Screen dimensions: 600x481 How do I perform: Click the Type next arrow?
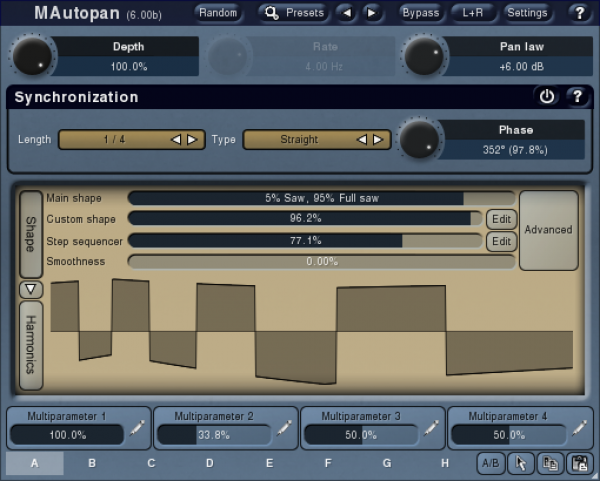[x=378, y=139]
